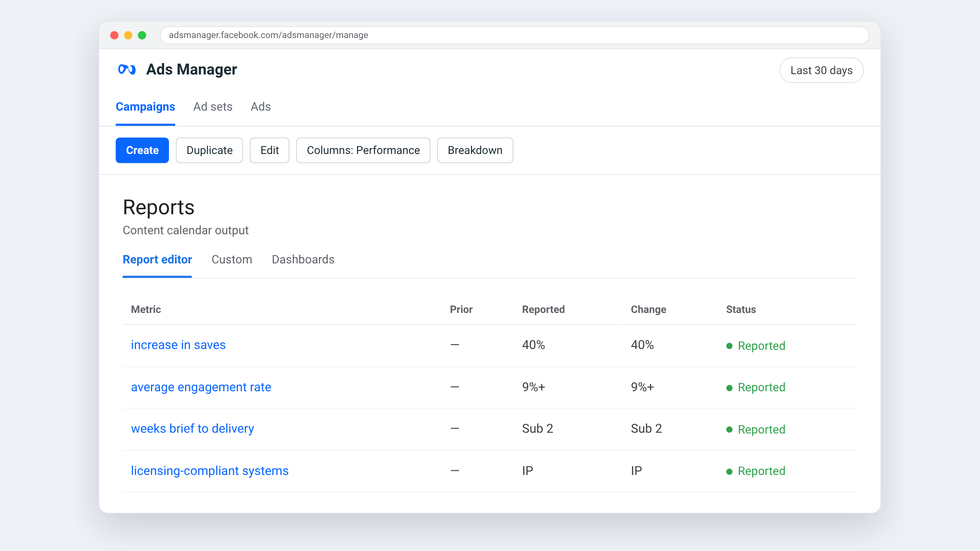The image size is (980, 551).
Task: Click Reported status for average engagement rate
Action: click(x=756, y=387)
